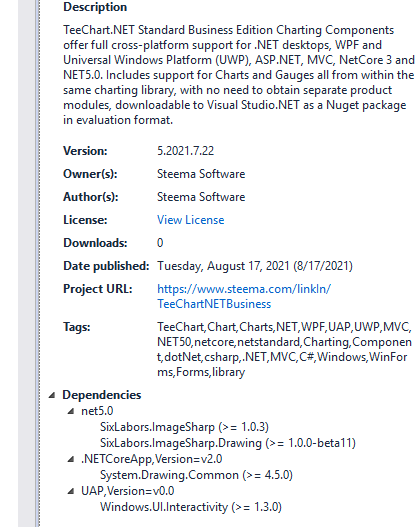Screen dimensions: 416x527
Task: Click the date published value
Action: tap(255, 266)
